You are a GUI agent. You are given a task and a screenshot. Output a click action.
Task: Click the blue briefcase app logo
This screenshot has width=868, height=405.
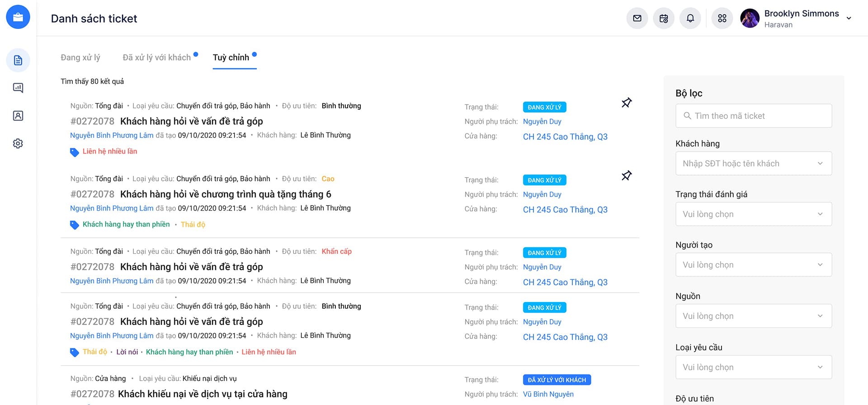click(18, 17)
